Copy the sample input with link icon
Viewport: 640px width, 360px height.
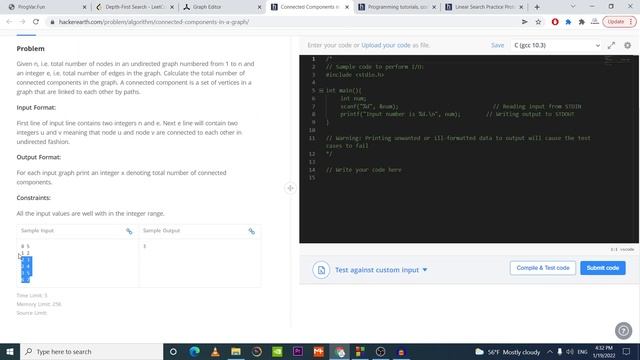tap(129, 231)
